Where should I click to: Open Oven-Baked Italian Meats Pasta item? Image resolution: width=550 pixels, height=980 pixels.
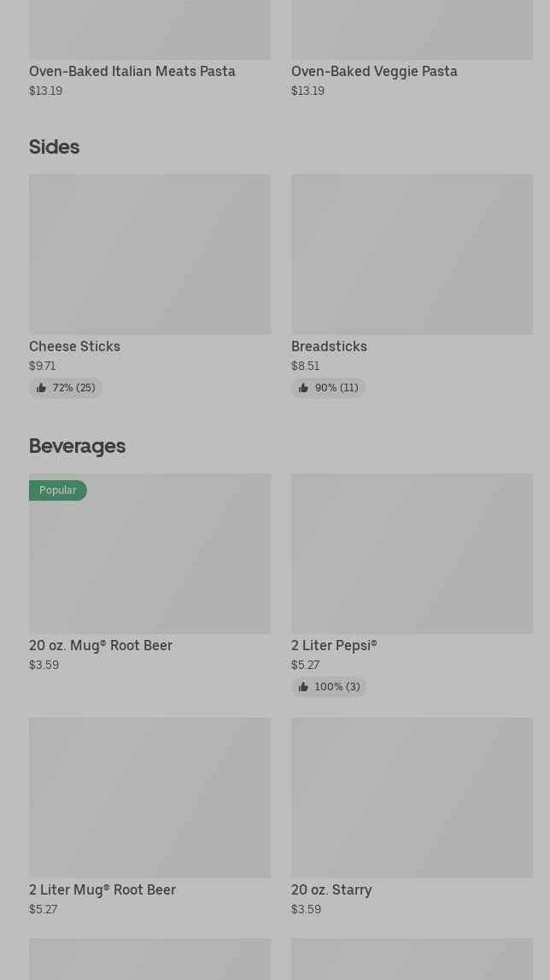[132, 72]
